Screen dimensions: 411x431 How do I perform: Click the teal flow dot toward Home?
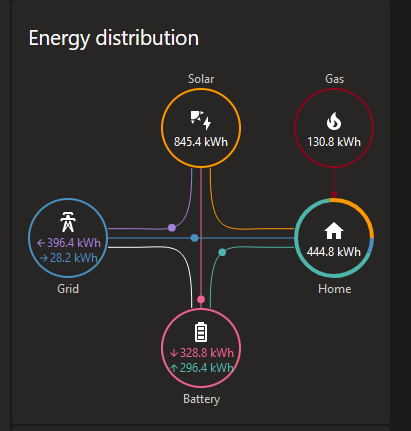pyautogui.click(x=222, y=252)
